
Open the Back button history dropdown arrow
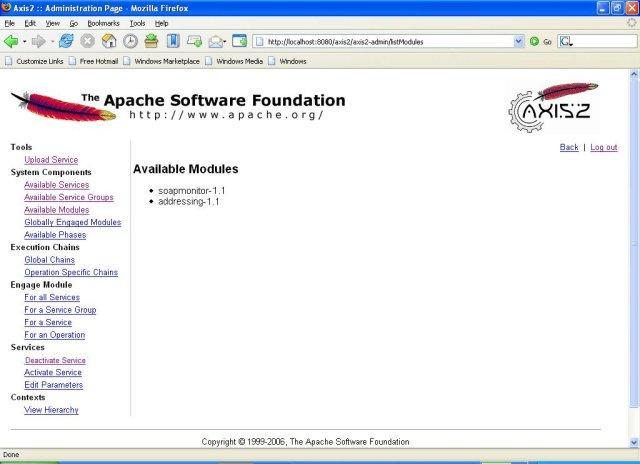[x=26, y=41]
